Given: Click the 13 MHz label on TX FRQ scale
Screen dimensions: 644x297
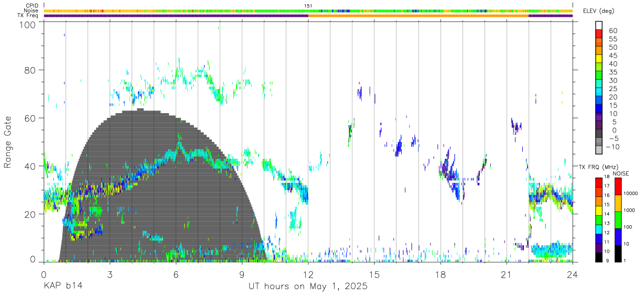Looking at the screenshot, I should coord(607,223).
